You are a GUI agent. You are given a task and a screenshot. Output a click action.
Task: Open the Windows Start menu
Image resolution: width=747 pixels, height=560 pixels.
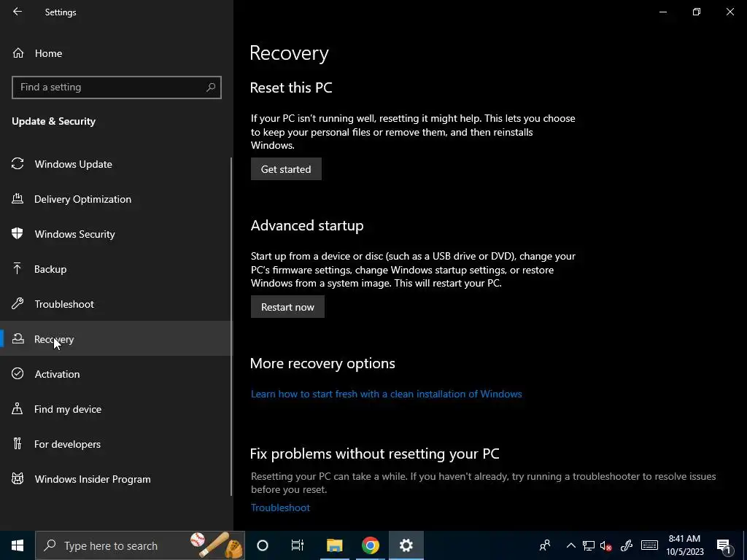click(x=18, y=545)
